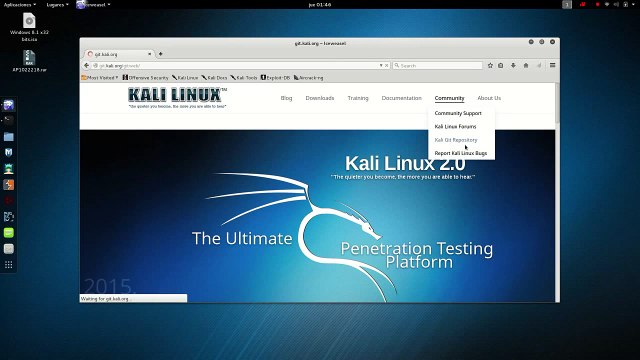Select the git.kali.org tab

point(119,54)
